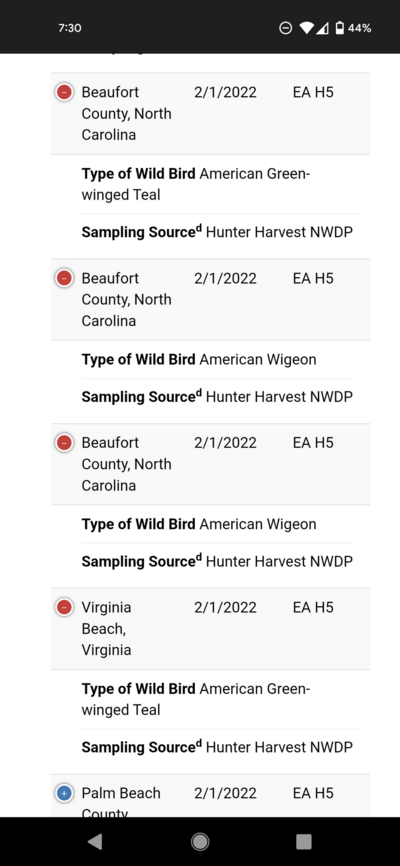The height and width of the screenshot is (866, 400).
Task: Tap Hunter Harvest NWDP under the Green-winged Teal Beaufort entry
Action: click(x=279, y=232)
